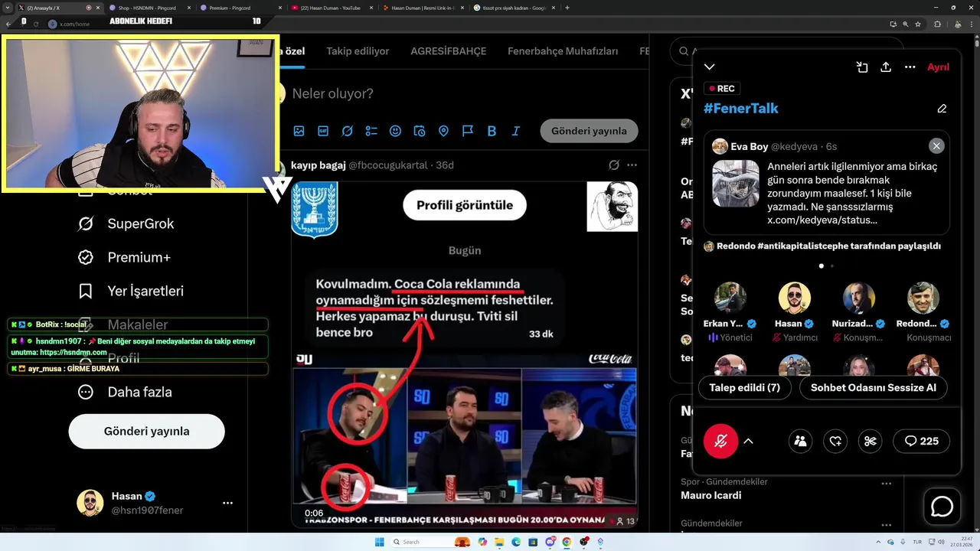
Task: Click sidebar Gönderi yayınla button
Action: click(x=146, y=431)
